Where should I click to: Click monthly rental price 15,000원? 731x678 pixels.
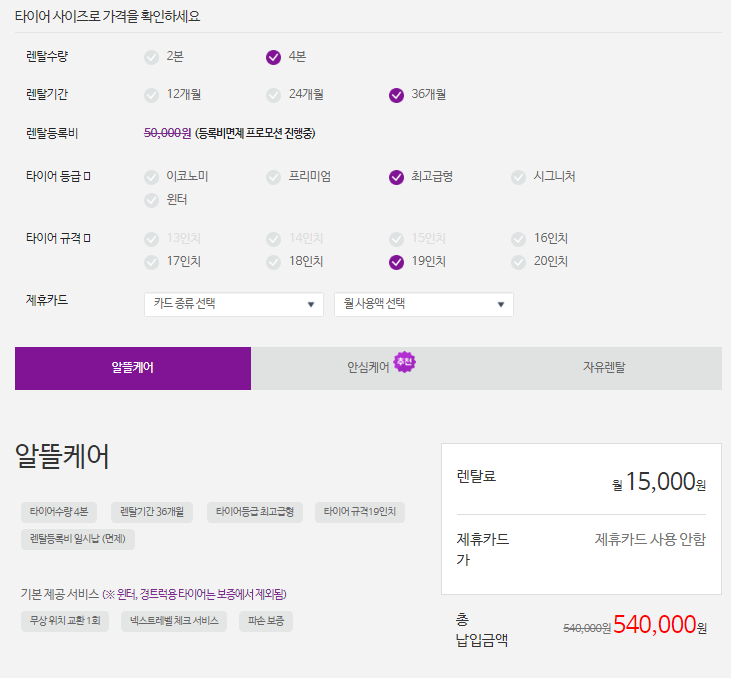click(659, 482)
